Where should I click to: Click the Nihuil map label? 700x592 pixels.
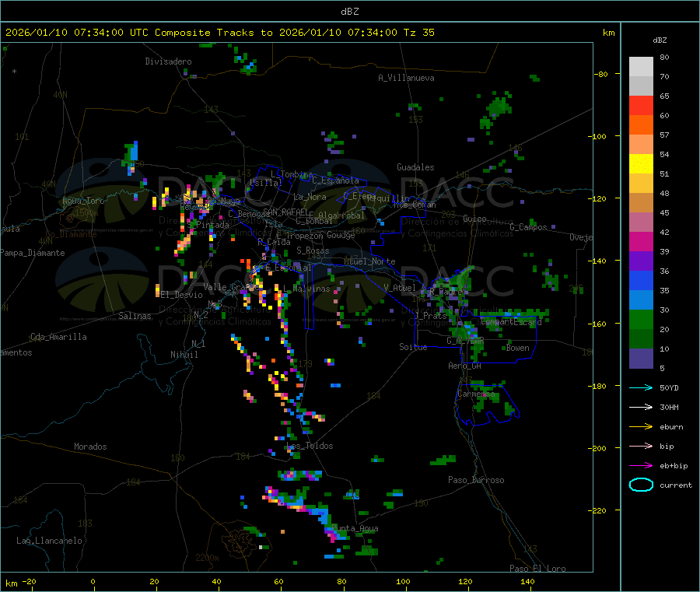pos(184,355)
